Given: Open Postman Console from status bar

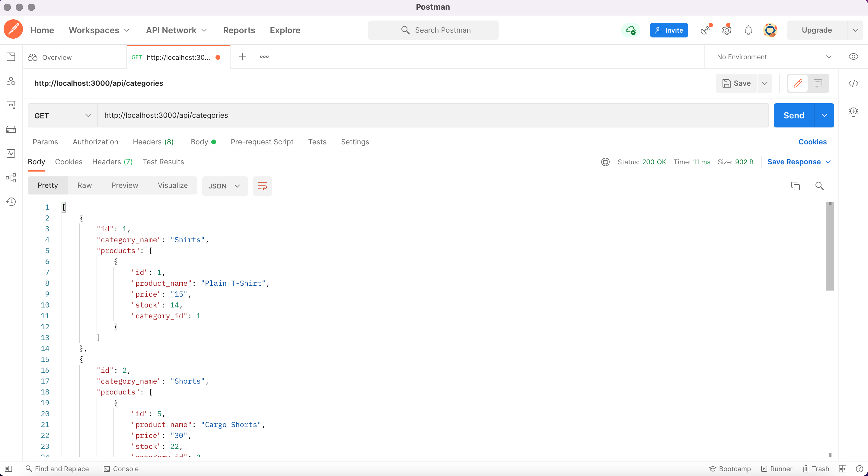Looking at the screenshot, I should [121, 468].
